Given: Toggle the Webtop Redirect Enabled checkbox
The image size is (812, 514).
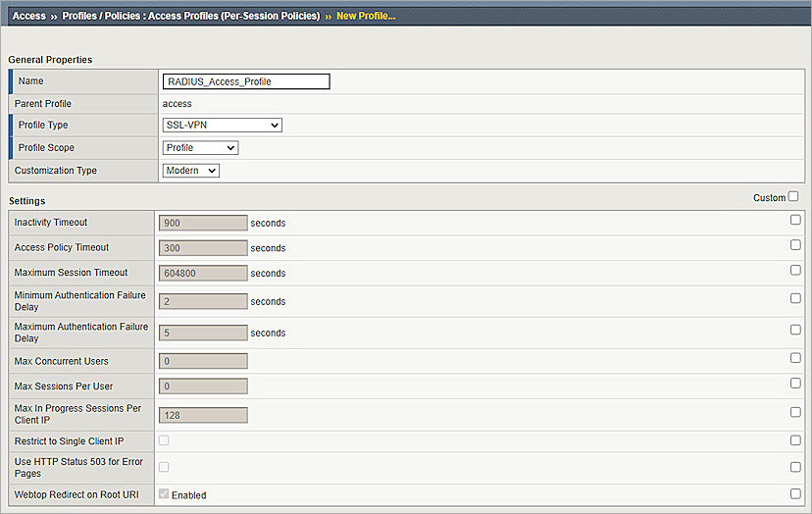Looking at the screenshot, I should point(164,493).
